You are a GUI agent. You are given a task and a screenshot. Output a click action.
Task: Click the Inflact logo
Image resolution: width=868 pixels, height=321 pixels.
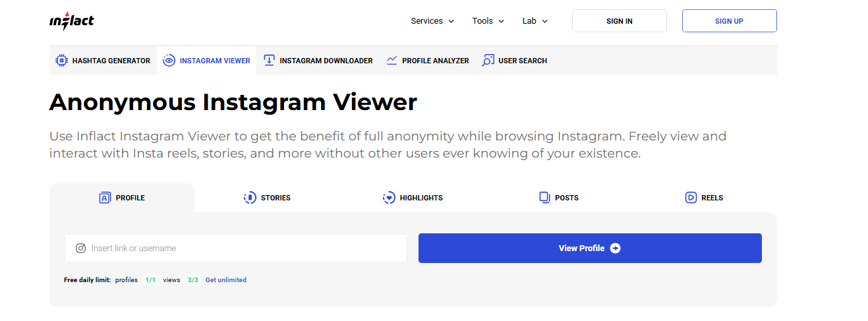[x=72, y=20]
